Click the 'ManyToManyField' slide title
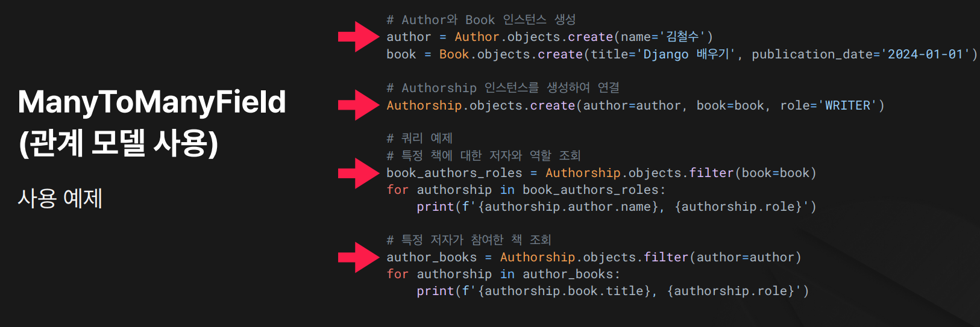This screenshot has height=327, width=980. pos(152,102)
